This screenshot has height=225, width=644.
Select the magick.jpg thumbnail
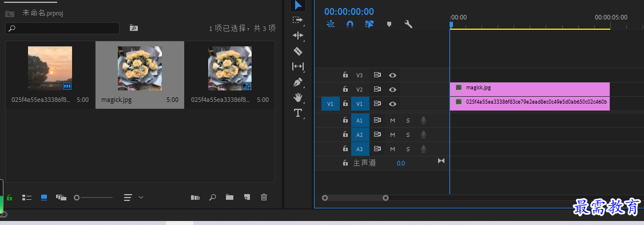[x=140, y=68]
